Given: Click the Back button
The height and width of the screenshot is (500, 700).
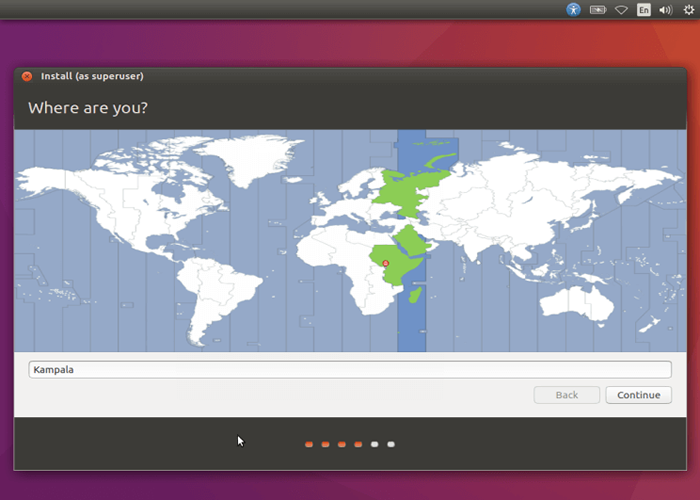Looking at the screenshot, I should pos(567,395).
